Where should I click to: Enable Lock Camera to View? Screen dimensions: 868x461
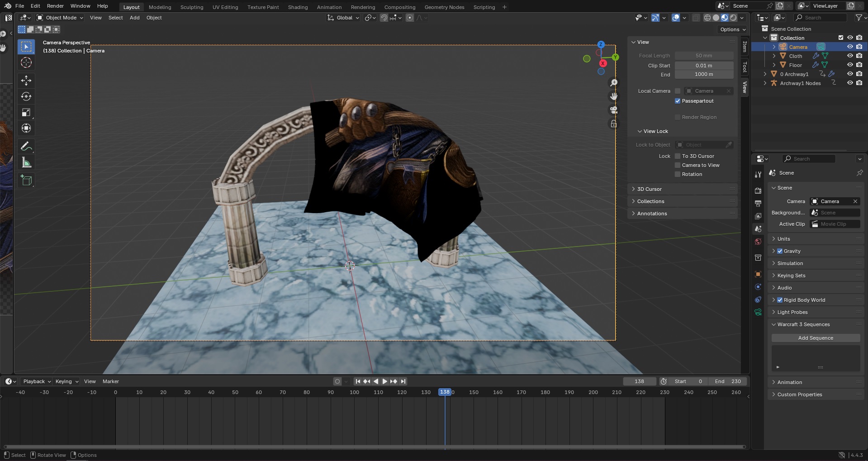[678, 165]
